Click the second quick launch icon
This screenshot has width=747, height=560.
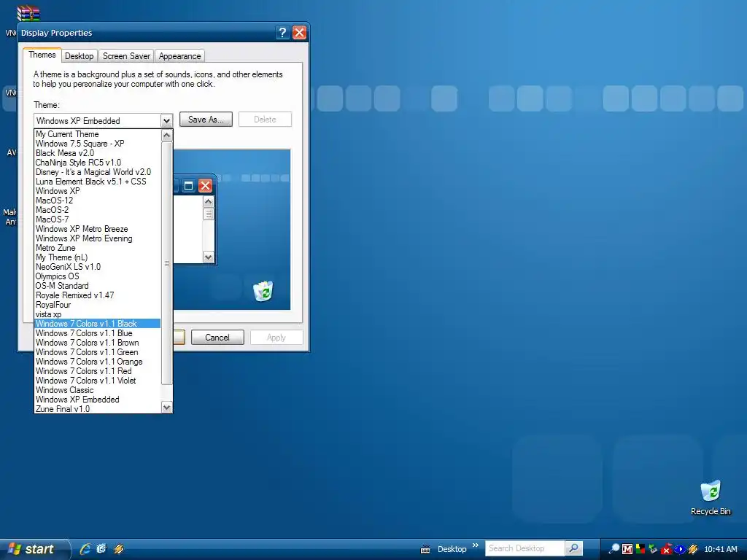tap(101, 548)
